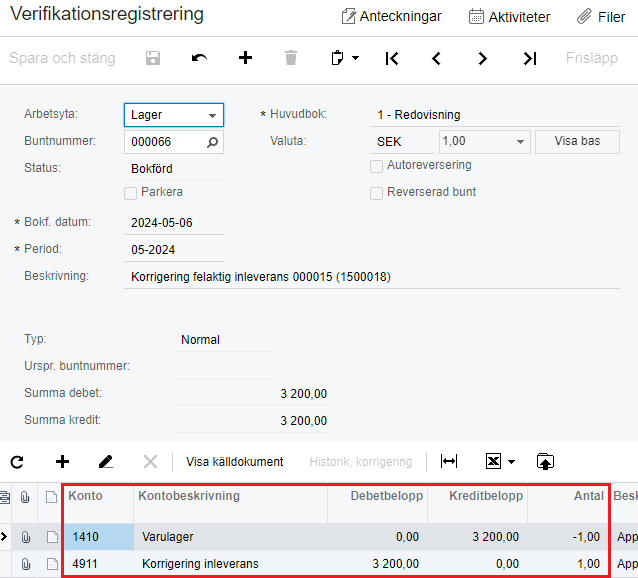
Task: Expand the clipboard dropdown menu
Action: pos(355,59)
